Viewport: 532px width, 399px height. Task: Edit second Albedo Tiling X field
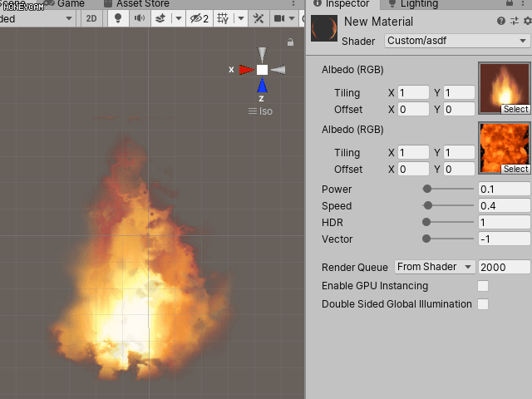413,152
